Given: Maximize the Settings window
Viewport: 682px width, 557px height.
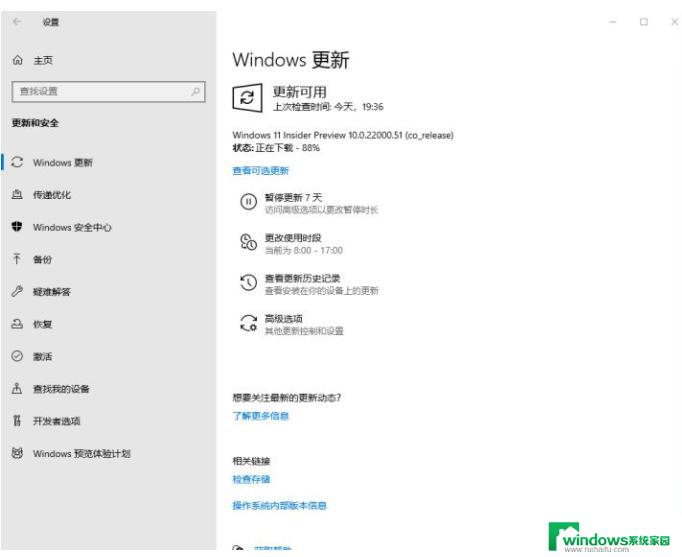Looking at the screenshot, I should point(644,22).
